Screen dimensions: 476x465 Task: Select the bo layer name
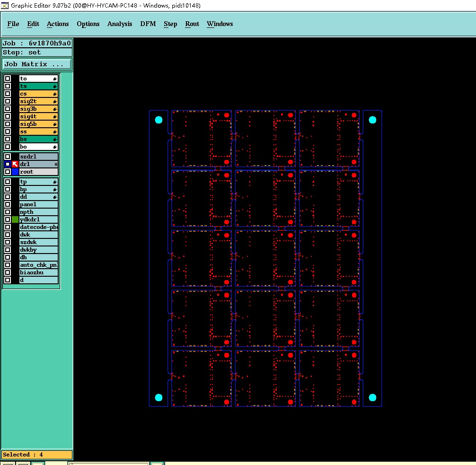[38, 147]
